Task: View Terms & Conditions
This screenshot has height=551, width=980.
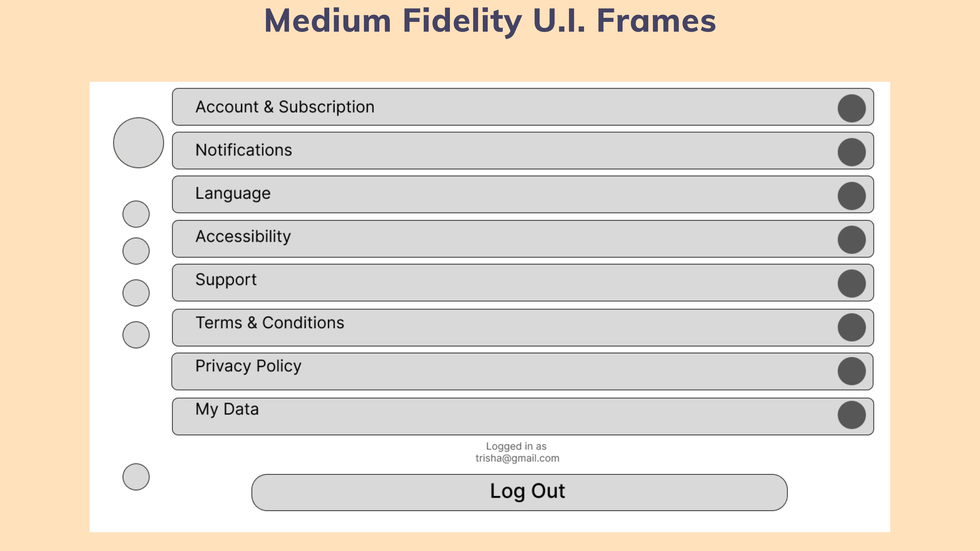Action: 523,327
